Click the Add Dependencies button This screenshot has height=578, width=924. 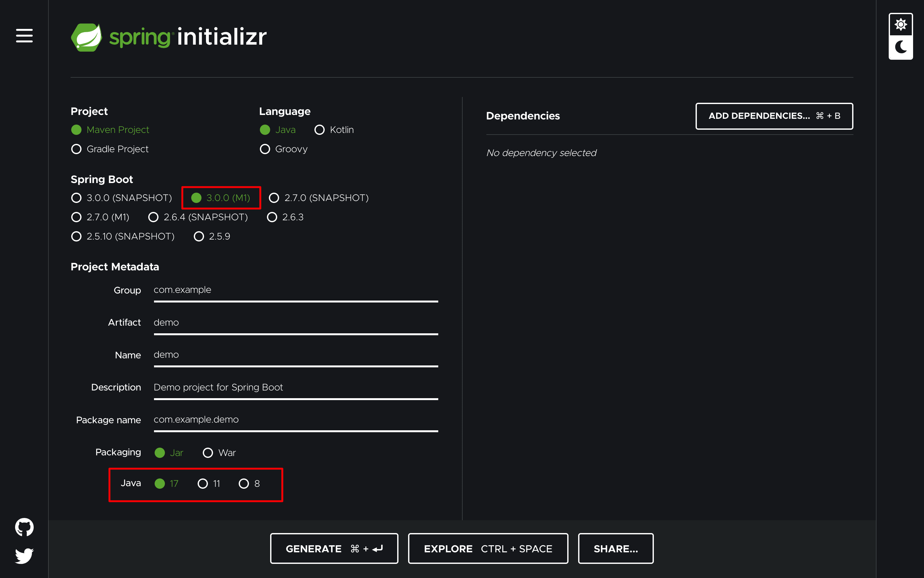point(774,116)
